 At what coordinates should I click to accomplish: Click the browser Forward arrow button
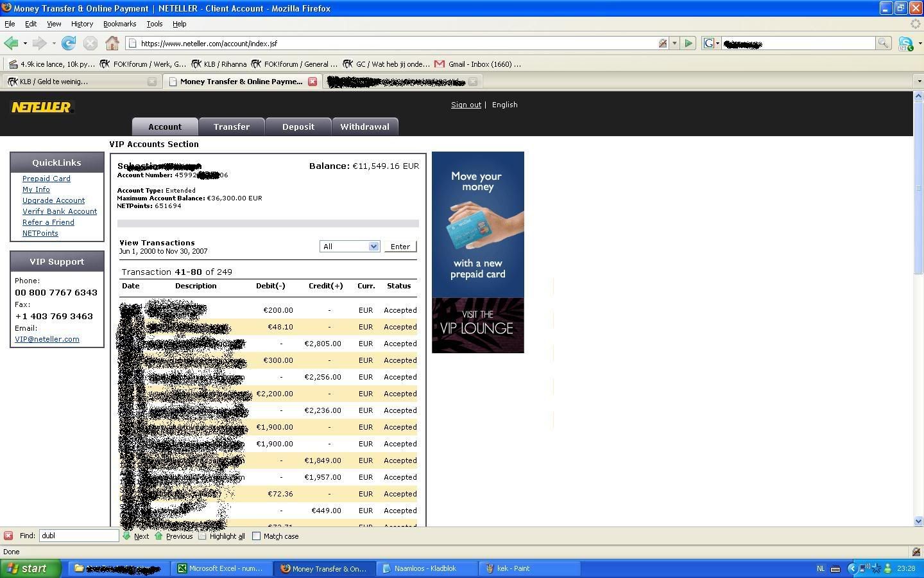click(39, 43)
